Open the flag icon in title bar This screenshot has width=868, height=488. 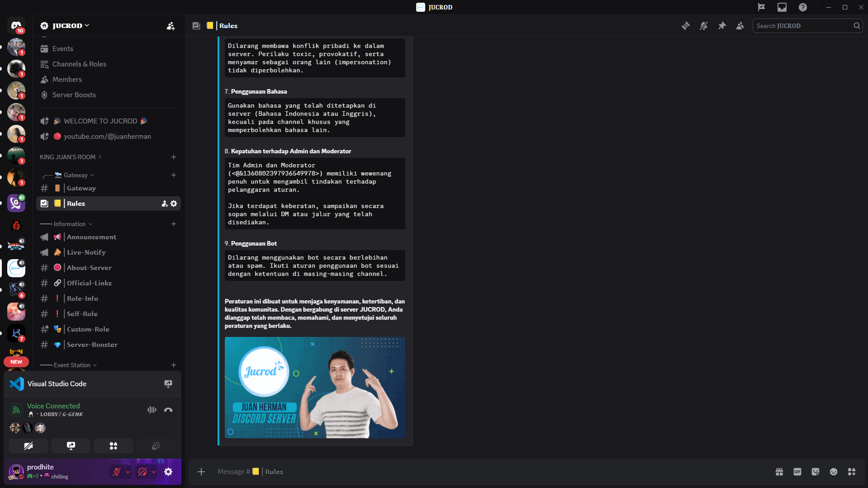(x=762, y=7)
